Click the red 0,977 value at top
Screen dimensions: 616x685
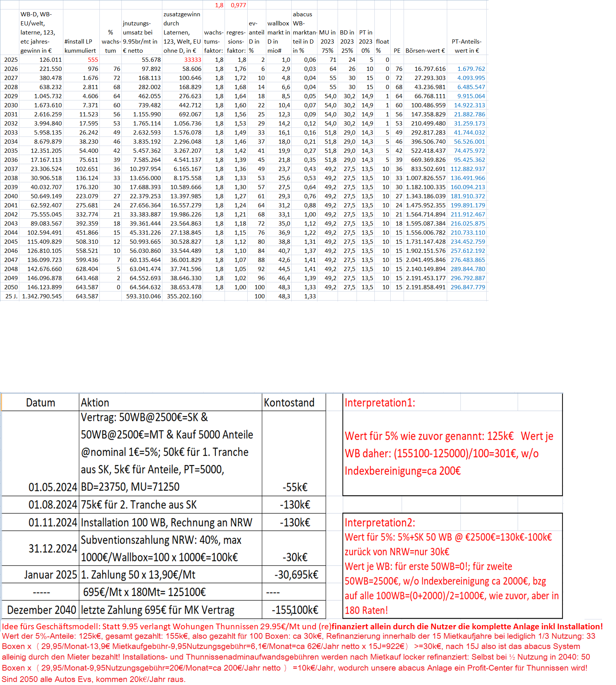pyautogui.click(x=238, y=5)
